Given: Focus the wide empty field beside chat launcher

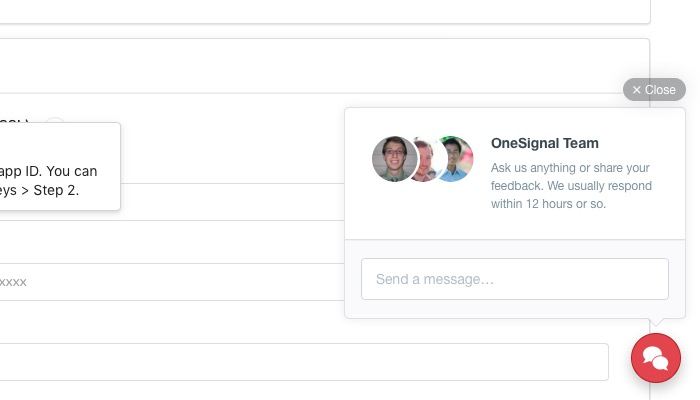Looking at the screenshot, I should [300, 362].
